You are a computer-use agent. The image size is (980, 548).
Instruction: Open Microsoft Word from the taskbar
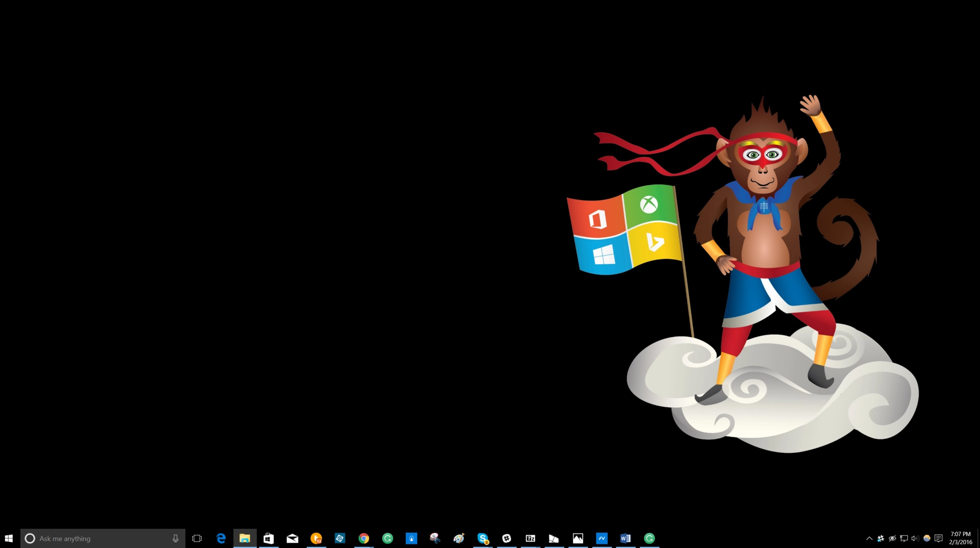coord(625,538)
